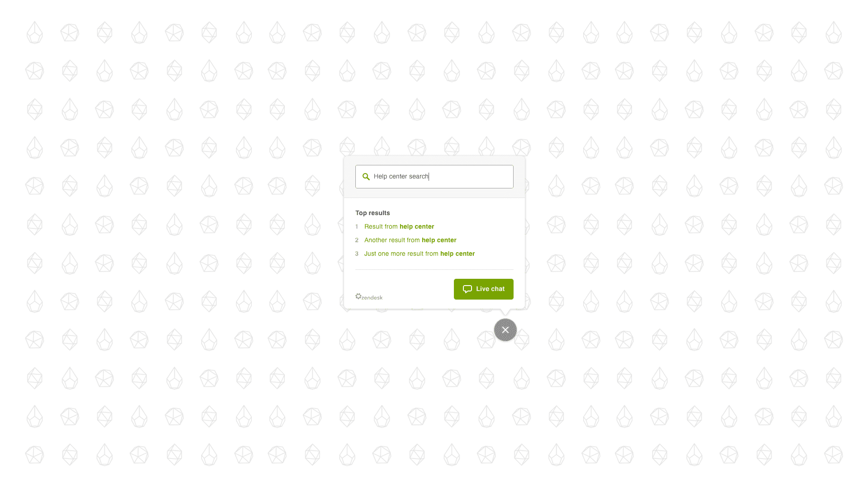
Task: Toggle live chat availability status
Action: click(483, 288)
